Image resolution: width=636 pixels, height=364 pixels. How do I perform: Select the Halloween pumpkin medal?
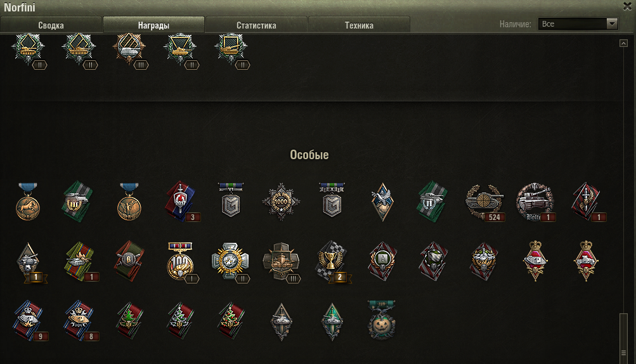pyautogui.click(x=381, y=320)
